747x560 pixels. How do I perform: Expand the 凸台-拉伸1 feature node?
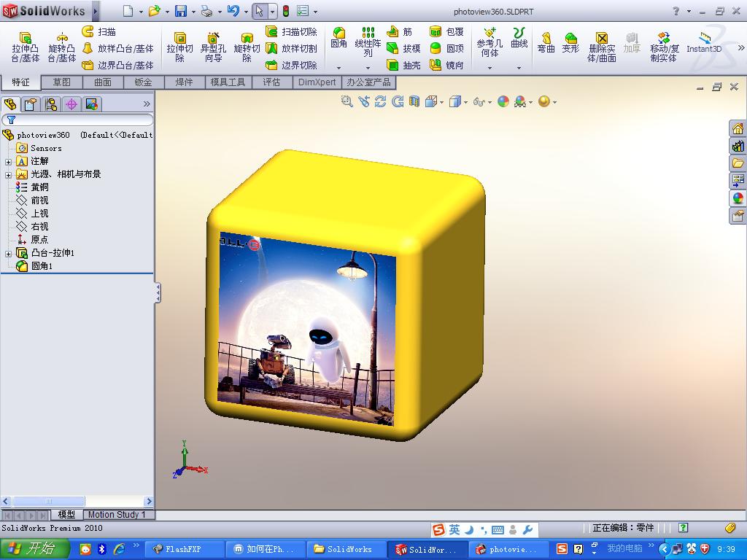click(8, 254)
